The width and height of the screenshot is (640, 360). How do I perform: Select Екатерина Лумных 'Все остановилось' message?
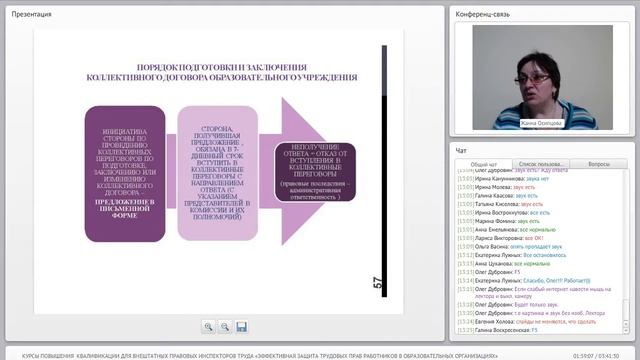coord(512,255)
